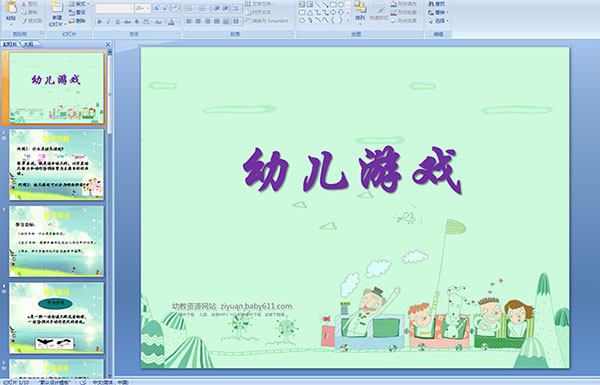The image size is (600, 385).
Task: Select the oval shape in shapes gallery
Action: click(341, 4)
